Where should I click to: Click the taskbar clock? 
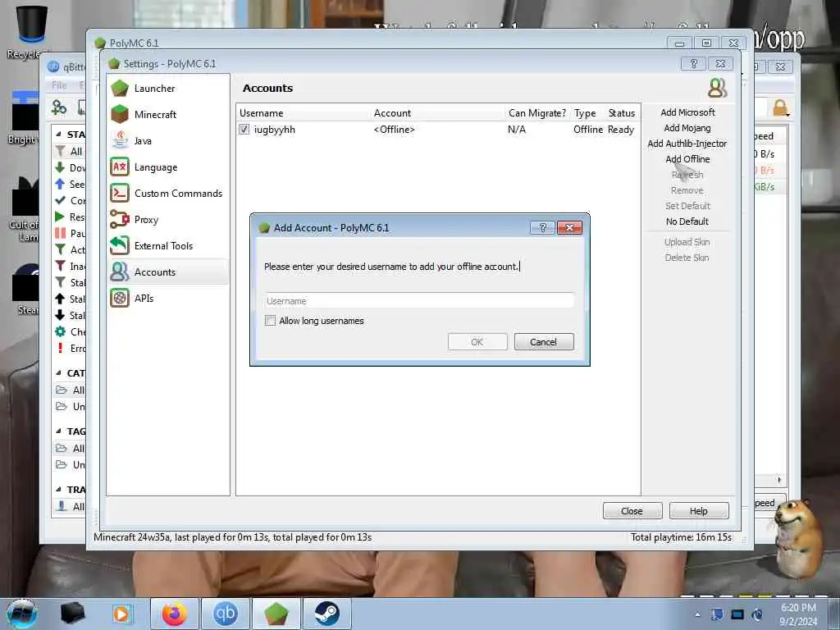798,614
